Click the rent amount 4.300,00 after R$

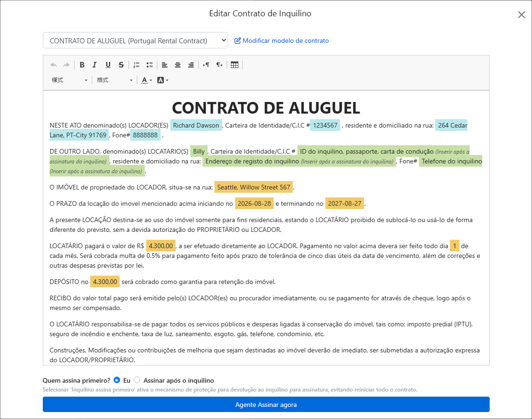point(161,246)
